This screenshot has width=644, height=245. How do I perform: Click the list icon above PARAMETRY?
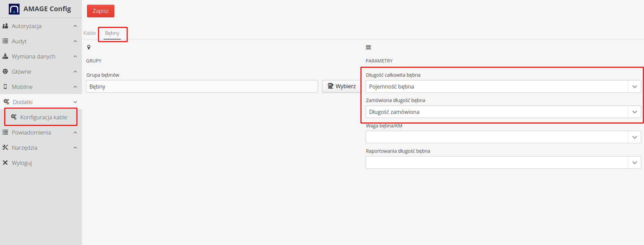(x=368, y=48)
